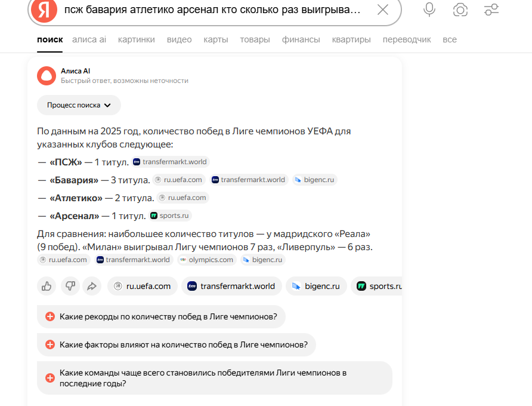The width and height of the screenshot is (532, 406).
Task: Click the large transfermarkt.world source button
Action: (x=231, y=286)
